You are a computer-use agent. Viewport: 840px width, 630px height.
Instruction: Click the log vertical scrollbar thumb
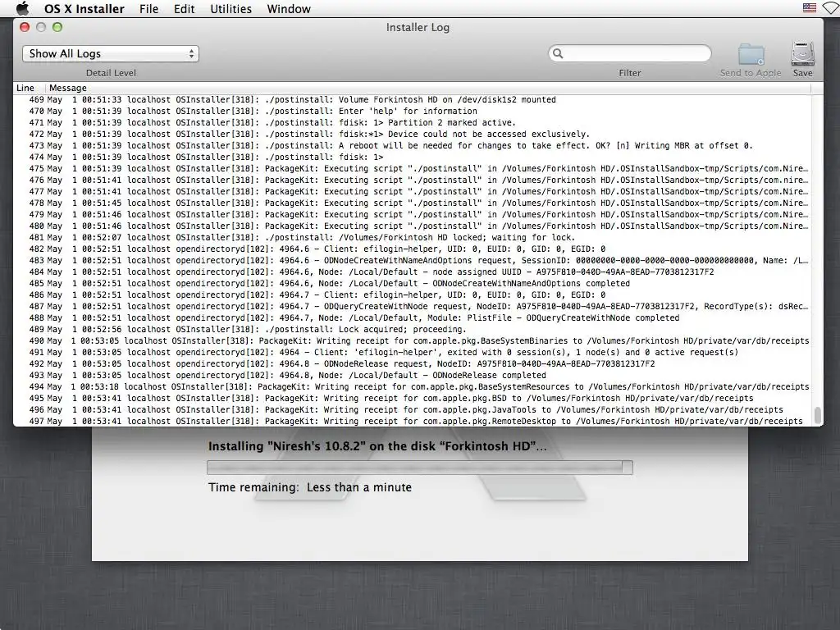(818, 414)
